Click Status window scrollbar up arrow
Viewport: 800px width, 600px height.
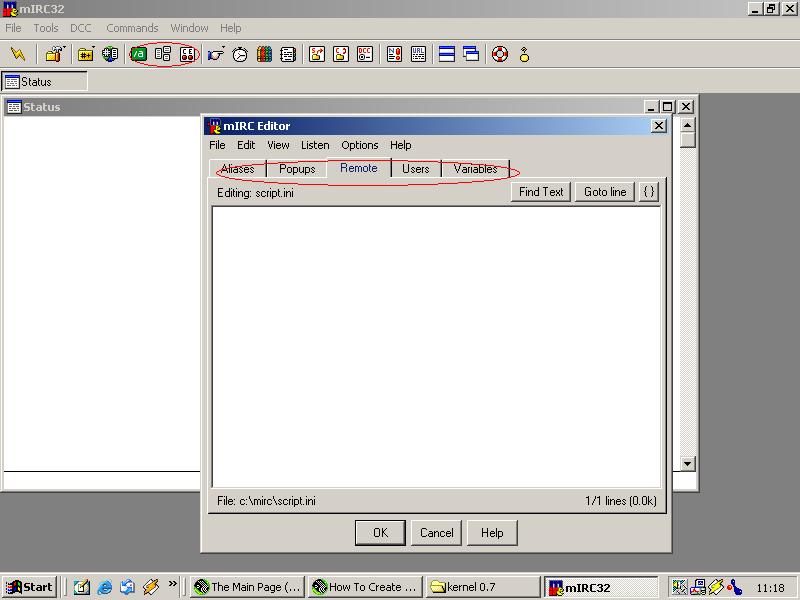(688, 125)
